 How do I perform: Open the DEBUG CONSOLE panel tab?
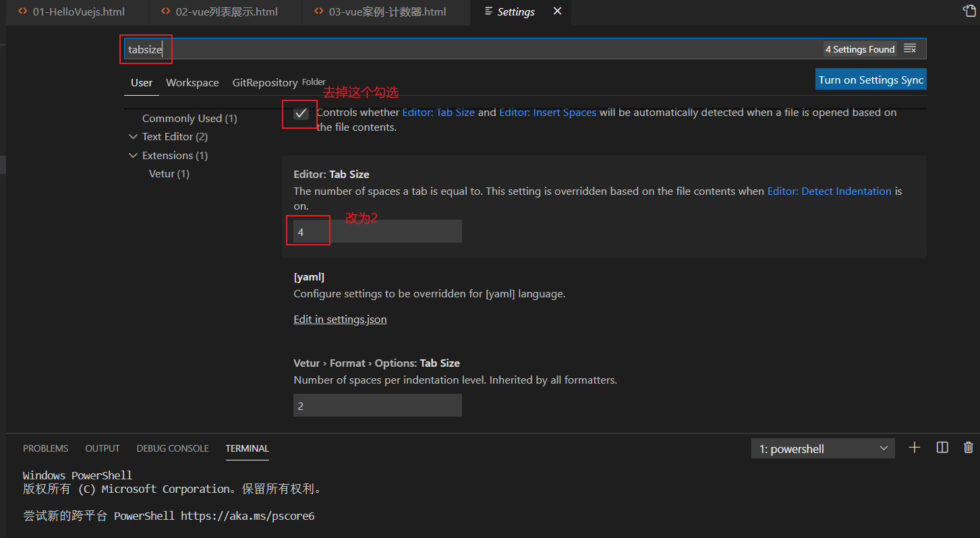point(173,448)
